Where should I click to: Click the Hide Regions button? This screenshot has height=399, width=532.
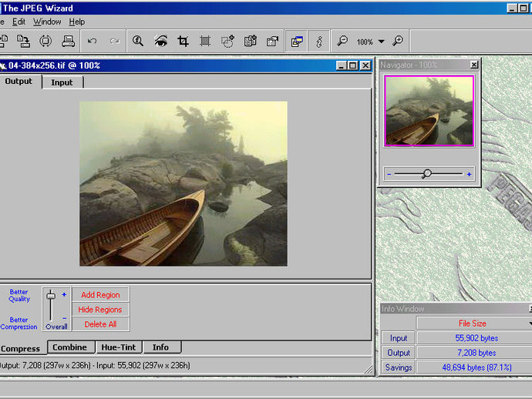pos(100,310)
